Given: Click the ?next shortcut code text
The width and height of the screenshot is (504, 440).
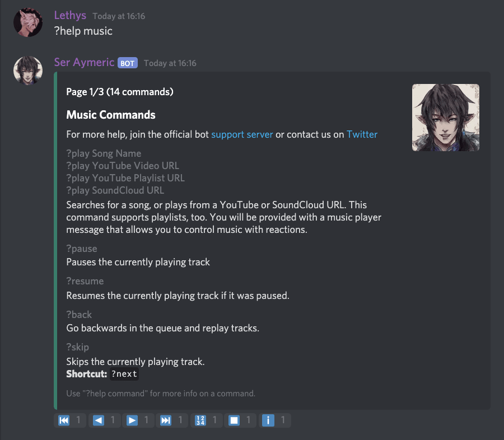Looking at the screenshot, I should point(124,374).
